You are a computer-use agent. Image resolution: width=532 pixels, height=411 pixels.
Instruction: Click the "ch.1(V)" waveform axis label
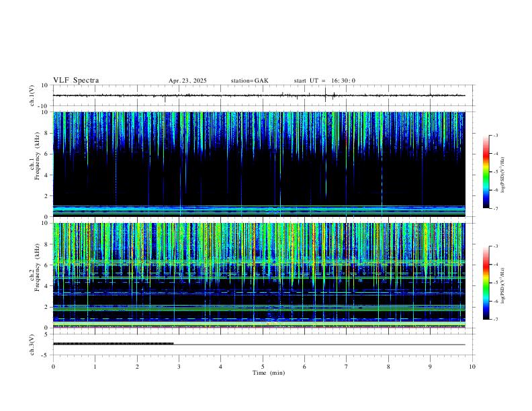[x=32, y=95]
